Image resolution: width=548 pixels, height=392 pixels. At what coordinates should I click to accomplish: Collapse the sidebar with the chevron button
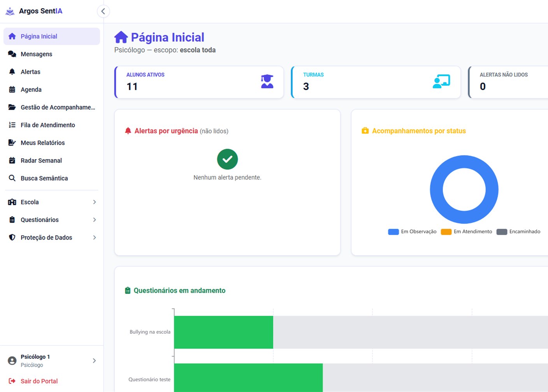pos(103,11)
